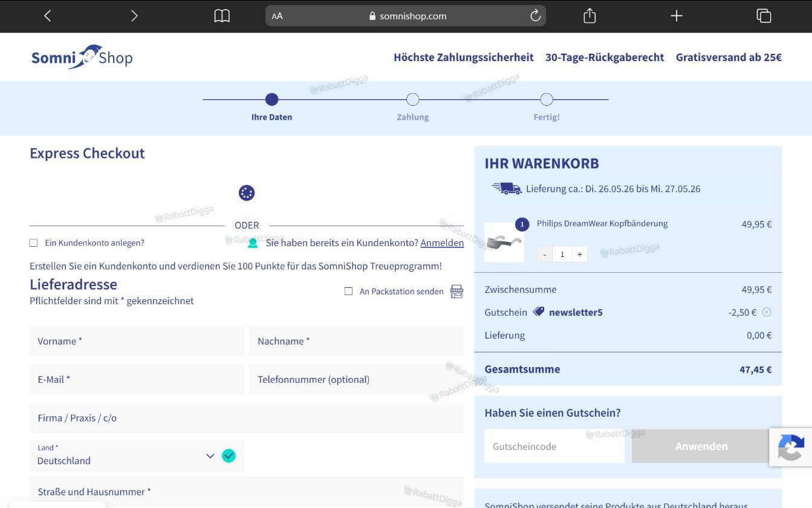Click the 'Gutscheincode' input field
The height and width of the screenshot is (508, 812).
pos(554,446)
